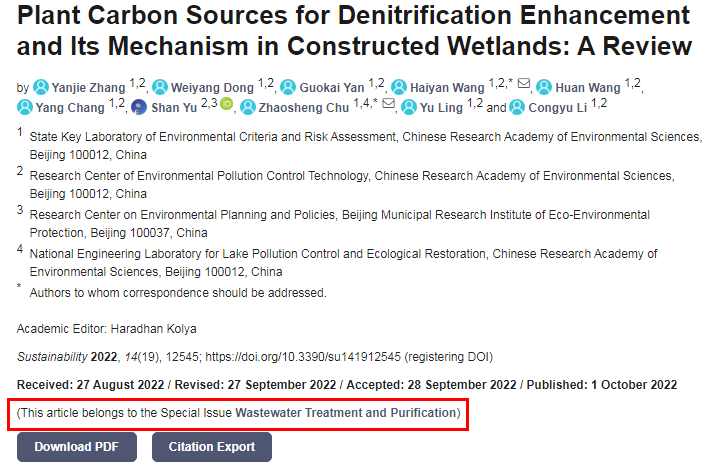This screenshot has width=707, height=470.
Task: Open the green ORCID icon after Shan Yu
Action: pos(226,106)
